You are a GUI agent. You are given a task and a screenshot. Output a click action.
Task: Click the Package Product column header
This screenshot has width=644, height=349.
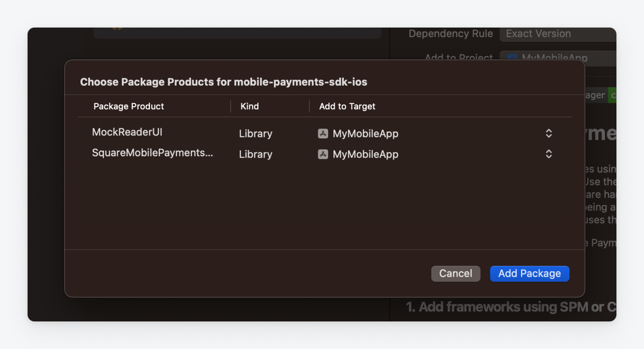pyautogui.click(x=129, y=106)
